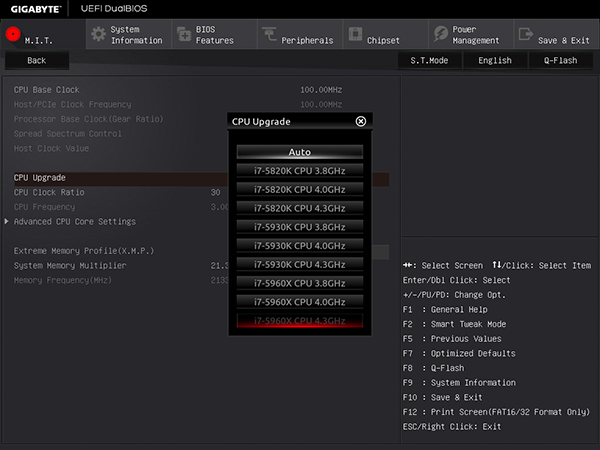
Task: Click the CPU Frequency row
Action: [44, 207]
